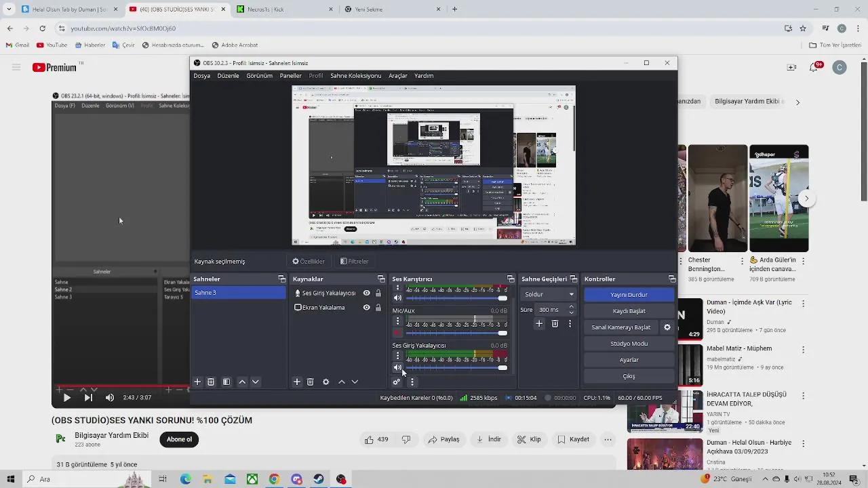Add a new scene in the Sahneler panel

pos(198,382)
